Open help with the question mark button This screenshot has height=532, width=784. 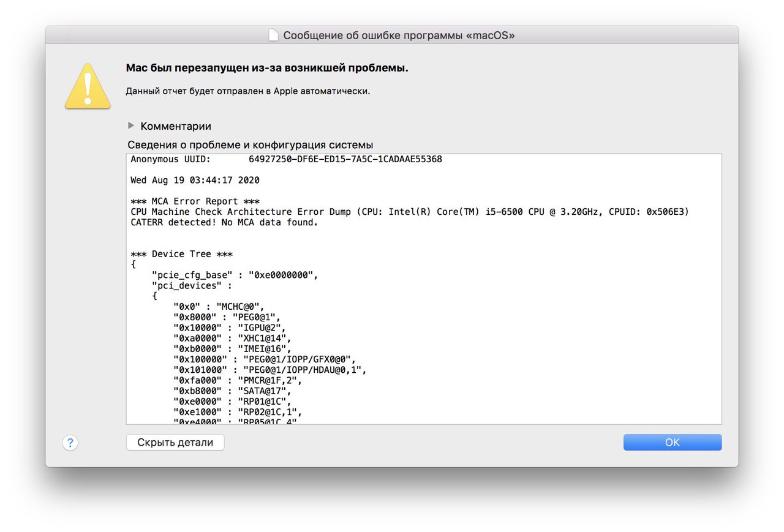[70, 443]
